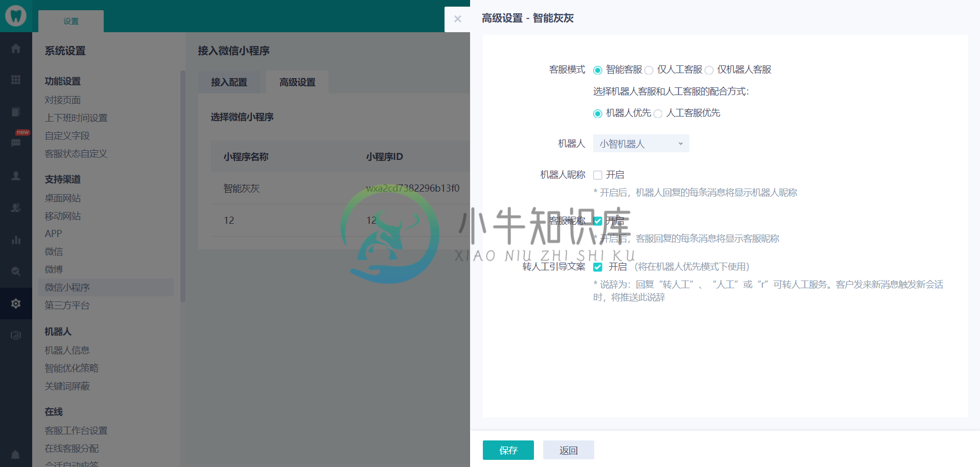Open 客服工作台设置 menu item
Image resolution: width=980 pixels, height=467 pixels.
[x=76, y=431]
